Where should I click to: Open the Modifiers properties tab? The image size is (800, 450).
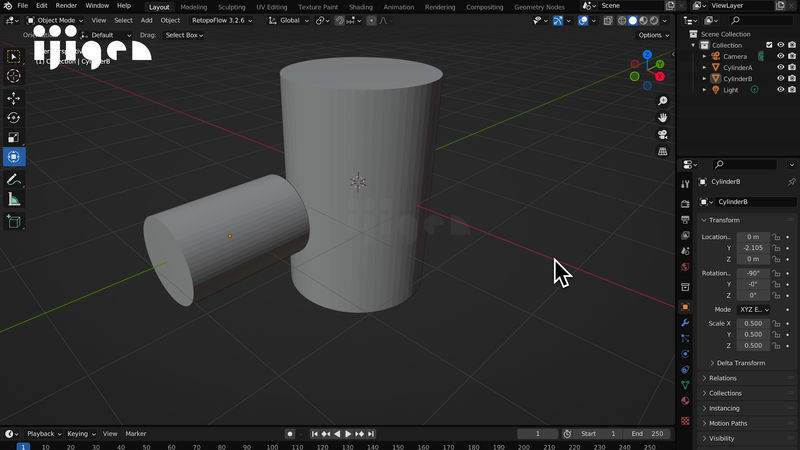685,323
